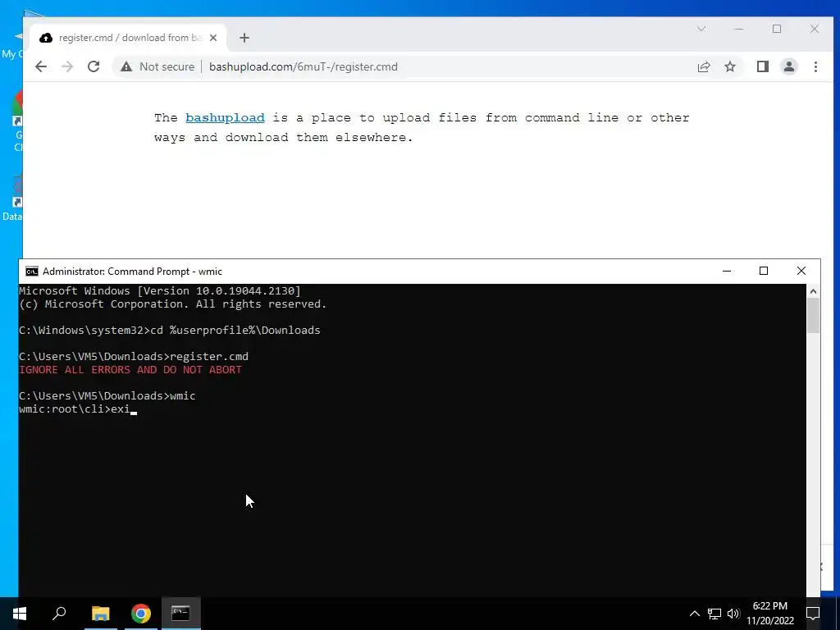Open Chrome three-dot menu
The width and height of the screenshot is (840, 630).
pyautogui.click(x=815, y=66)
